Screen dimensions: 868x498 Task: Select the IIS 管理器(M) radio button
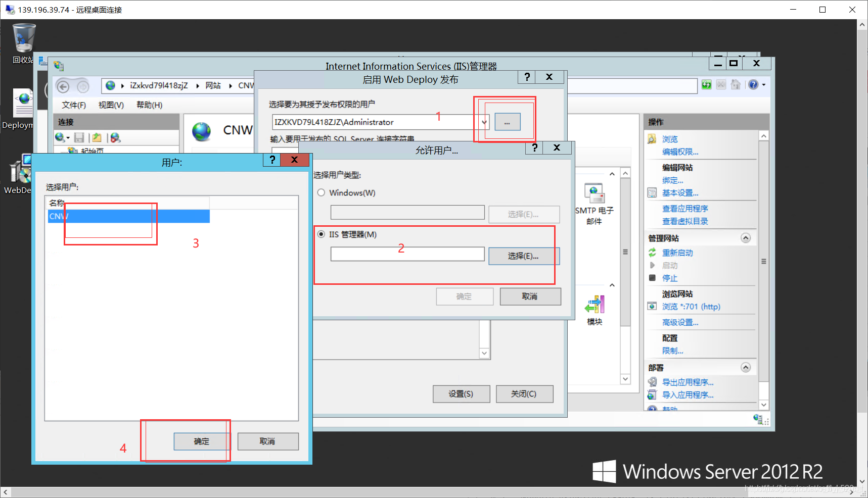pyautogui.click(x=321, y=234)
